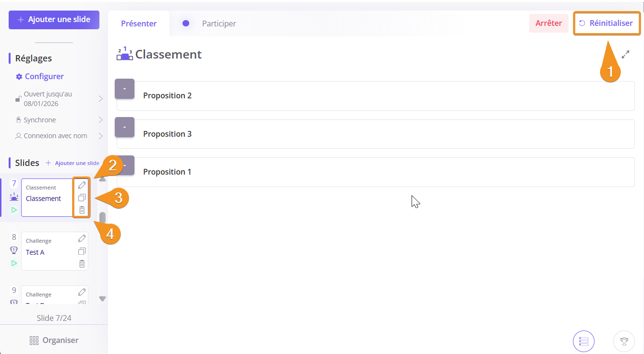Duplicate the Classement slide via copy icon
Image resolution: width=644 pixels, height=354 pixels.
click(82, 198)
